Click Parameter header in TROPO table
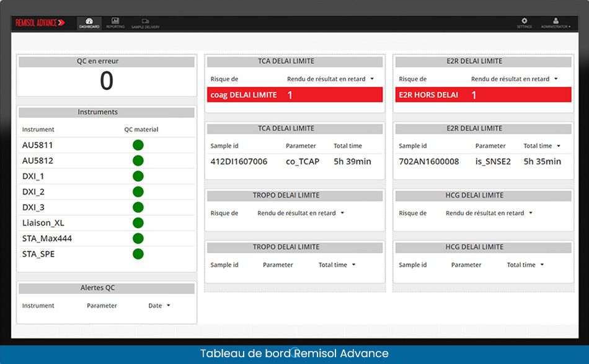589x364 pixels. pos(278,265)
